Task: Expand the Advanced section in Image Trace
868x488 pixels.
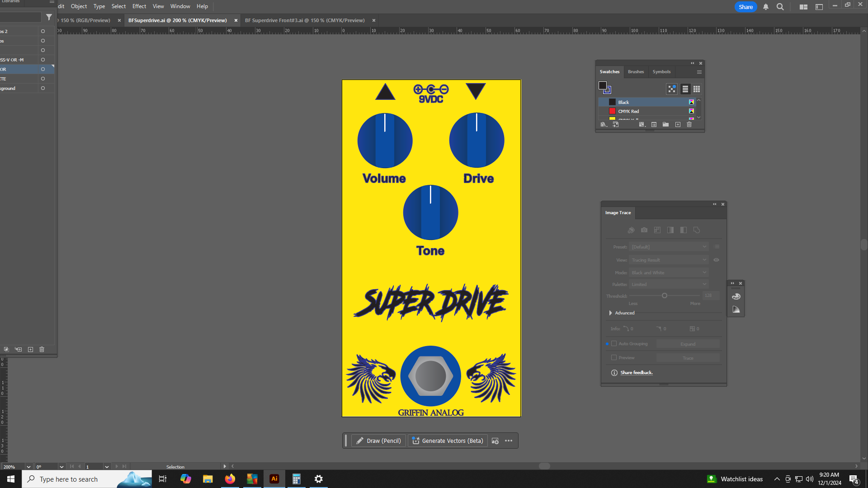Action: click(x=611, y=313)
